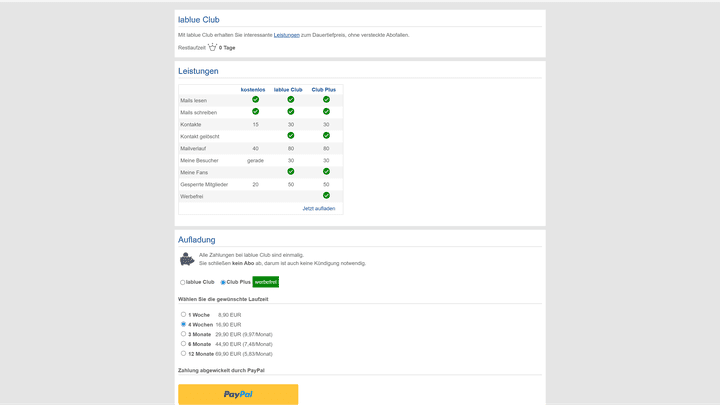Click the 44,90 EUR (7,48/Monat) price
The image size is (720, 405).
[244, 344]
